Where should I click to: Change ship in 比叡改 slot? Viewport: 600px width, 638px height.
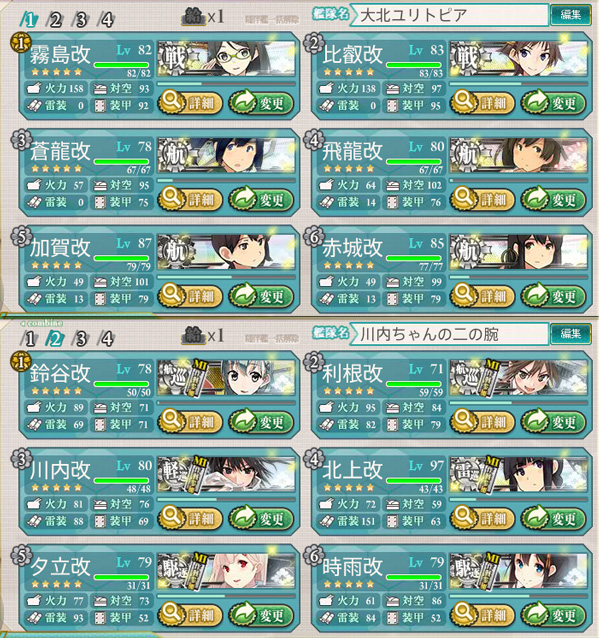[553, 103]
